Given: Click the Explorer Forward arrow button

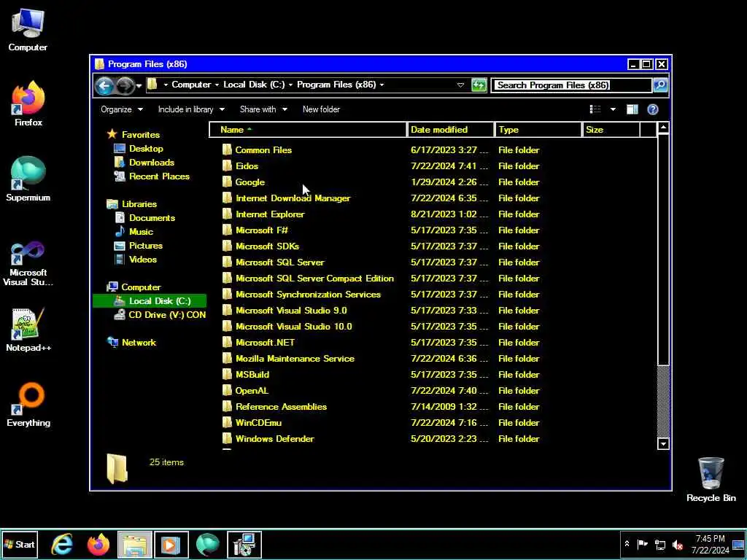Looking at the screenshot, I should pos(125,86).
